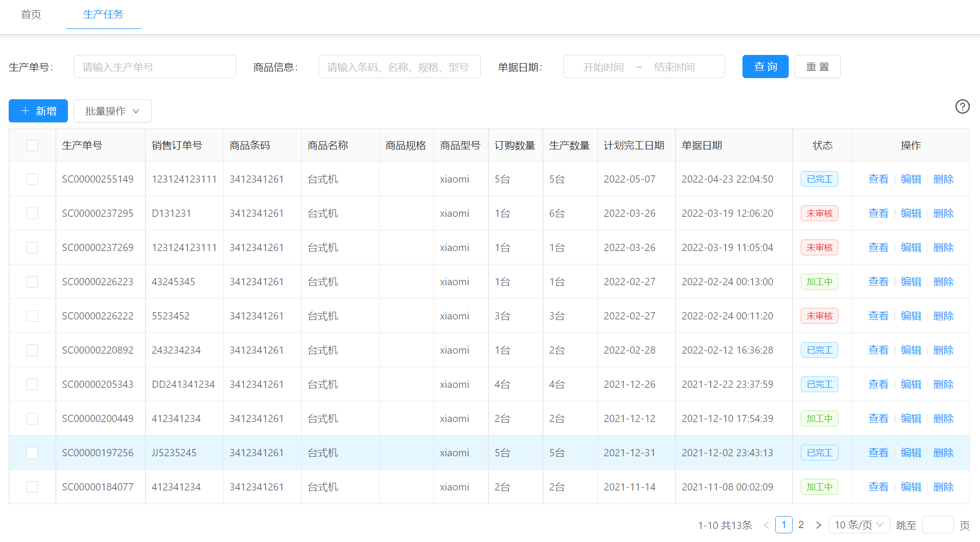Delete order SC00000237295 via 删除
Image resolution: width=980 pixels, height=542 pixels.
pyautogui.click(x=943, y=213)
